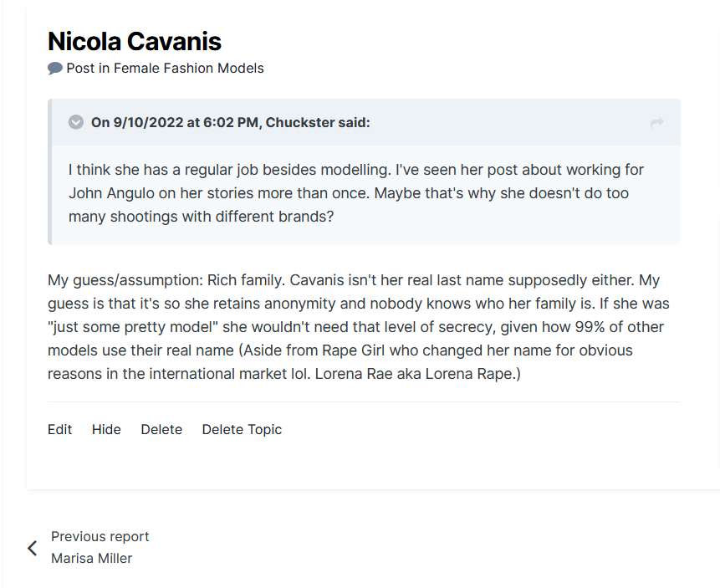
Task: Click the 'Post in' label text
Action: (88, 69)
